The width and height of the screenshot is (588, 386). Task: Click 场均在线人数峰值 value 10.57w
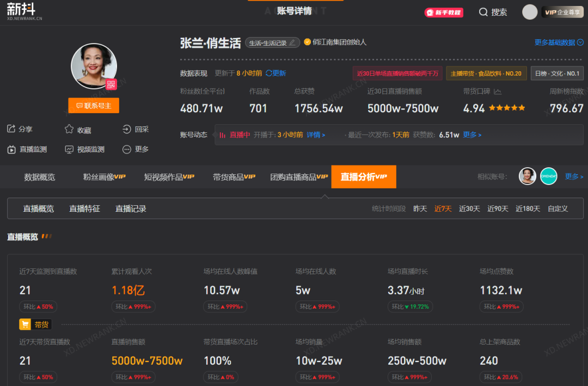(x=222, y=290)
